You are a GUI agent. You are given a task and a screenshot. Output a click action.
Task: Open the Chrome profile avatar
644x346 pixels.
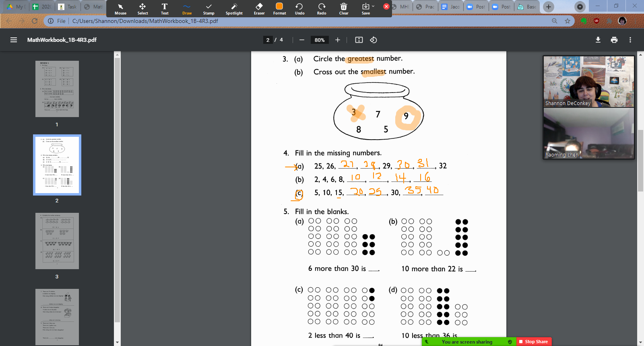click(x=622, y=21)
